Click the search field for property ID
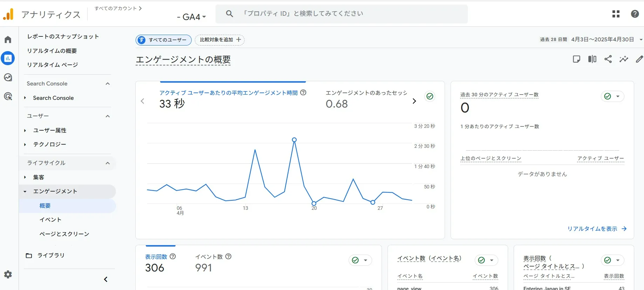This screenshot has width=644, height=290. click(342, 14)
